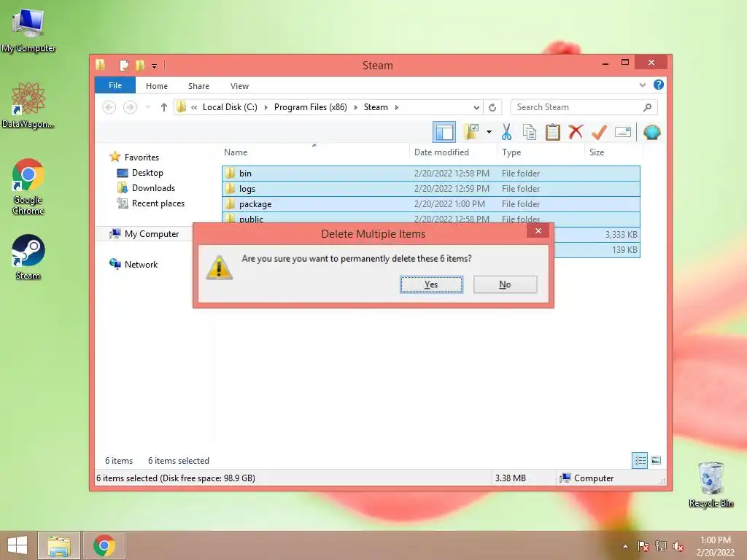747x560 pixels.
Task: Expand the ribbon with the chevron
Action: coord(642,85)
